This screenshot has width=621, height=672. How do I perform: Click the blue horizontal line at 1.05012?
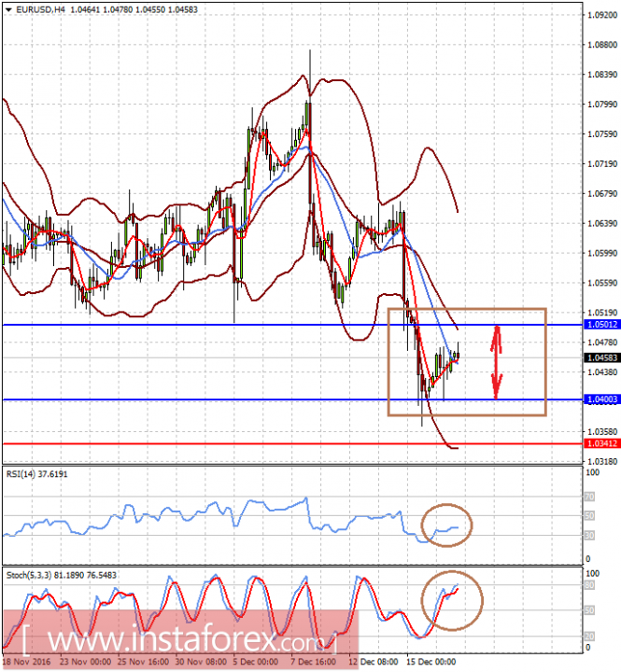click(293, 325)
